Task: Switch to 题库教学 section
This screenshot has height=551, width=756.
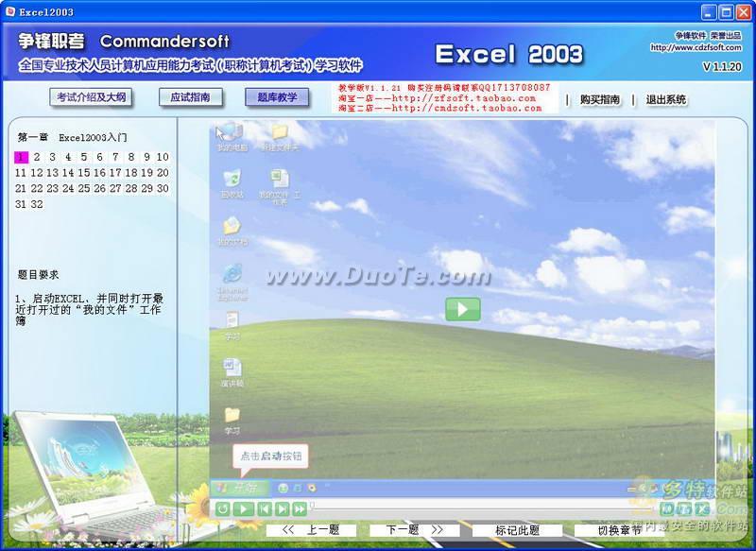Action: (277, 97)
